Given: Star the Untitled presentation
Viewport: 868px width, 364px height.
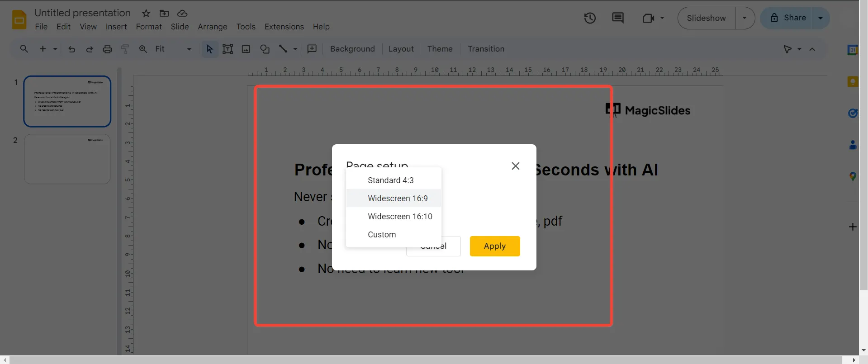Looking at the screenshot, I should (x=146, y=13).
